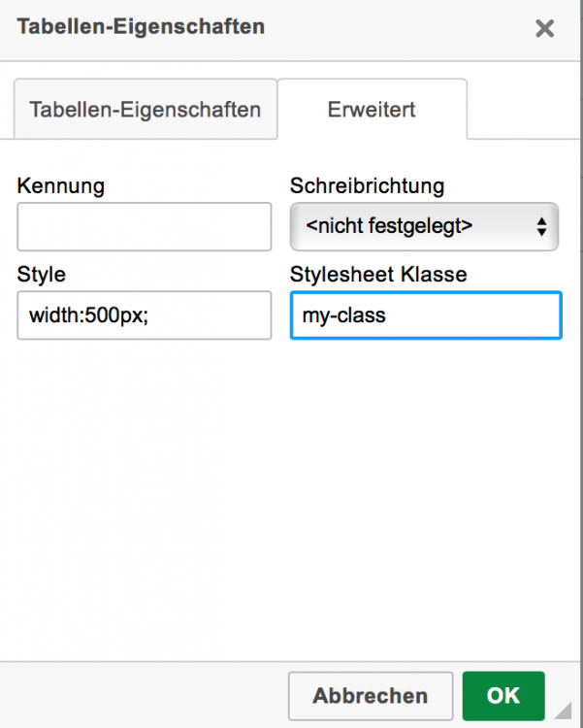Image resolution: width=583 pixels, height=728 pixels.
Task: Select the <nicht festgelegt> option text
Action: 389,227
